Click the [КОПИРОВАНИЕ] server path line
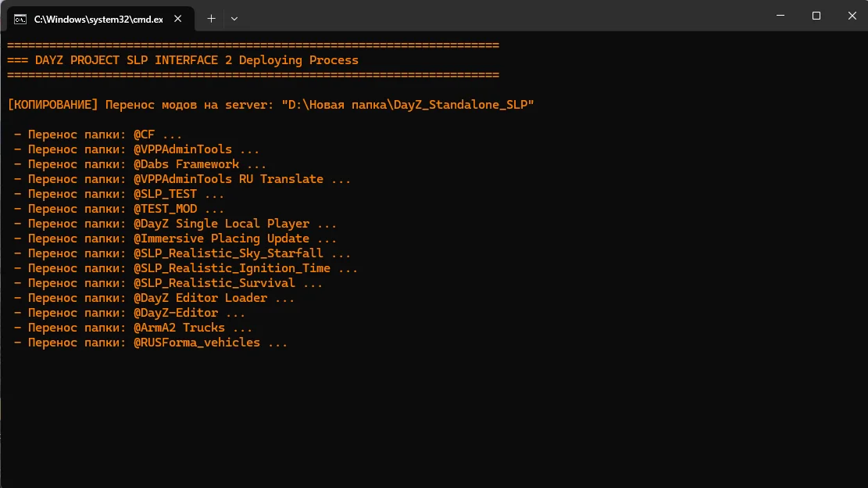 [x=270, y=105]
